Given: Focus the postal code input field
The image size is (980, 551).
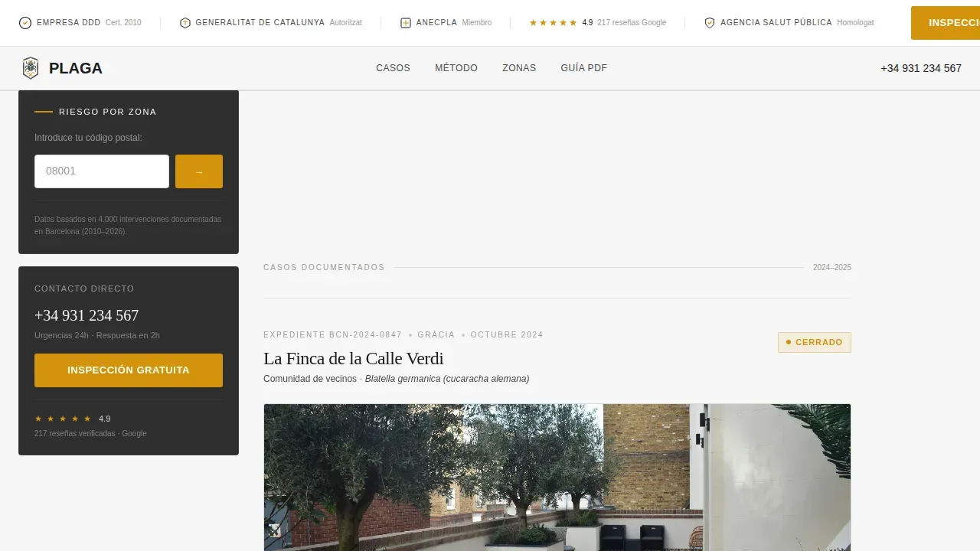Looking at the screenshot, I should pos(102,171).
